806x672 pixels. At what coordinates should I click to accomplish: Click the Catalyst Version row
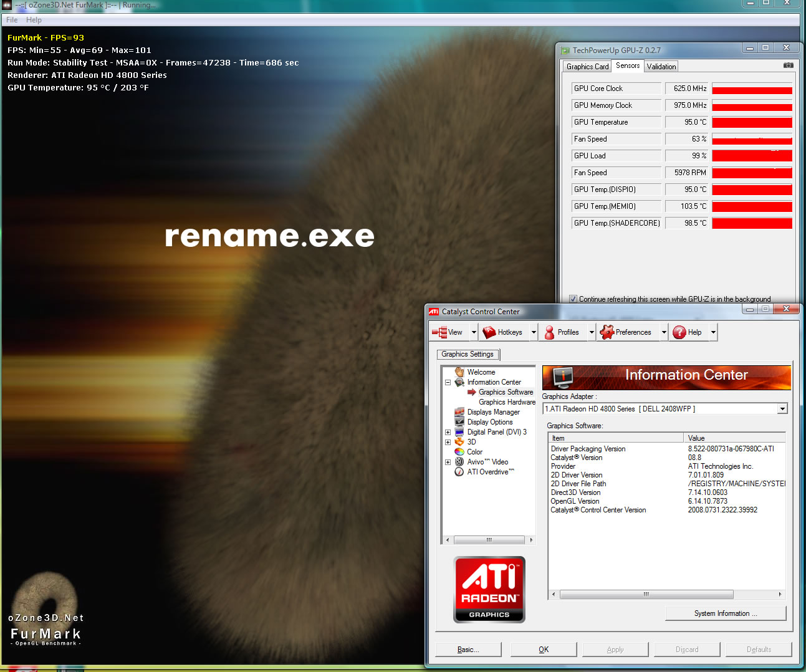(667, 458)
